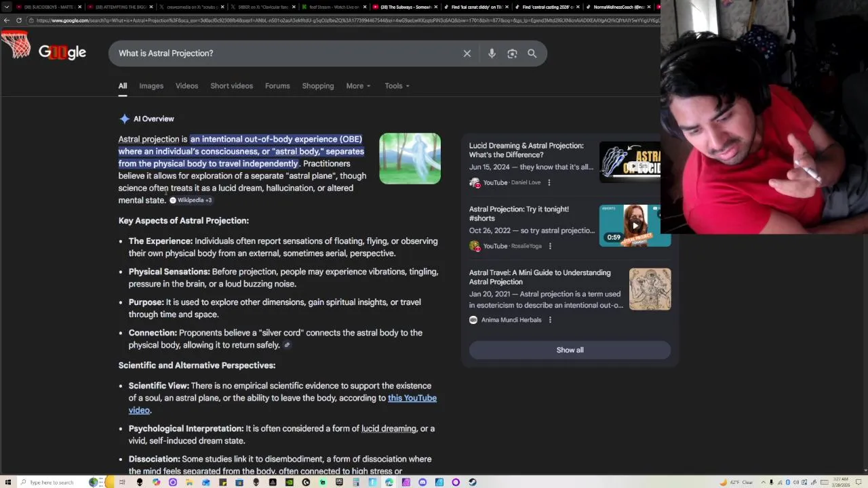Start voice search with the microphone icon
The width and height of the screenshot is (868, 488).
(492, 54)
